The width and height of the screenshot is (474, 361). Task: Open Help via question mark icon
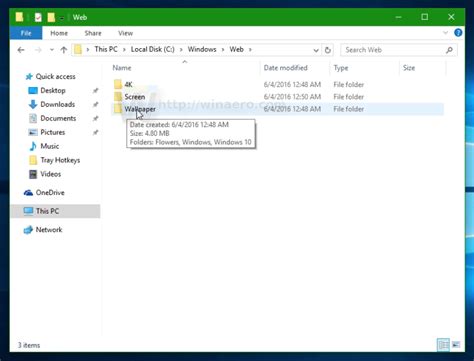[458, 33]
